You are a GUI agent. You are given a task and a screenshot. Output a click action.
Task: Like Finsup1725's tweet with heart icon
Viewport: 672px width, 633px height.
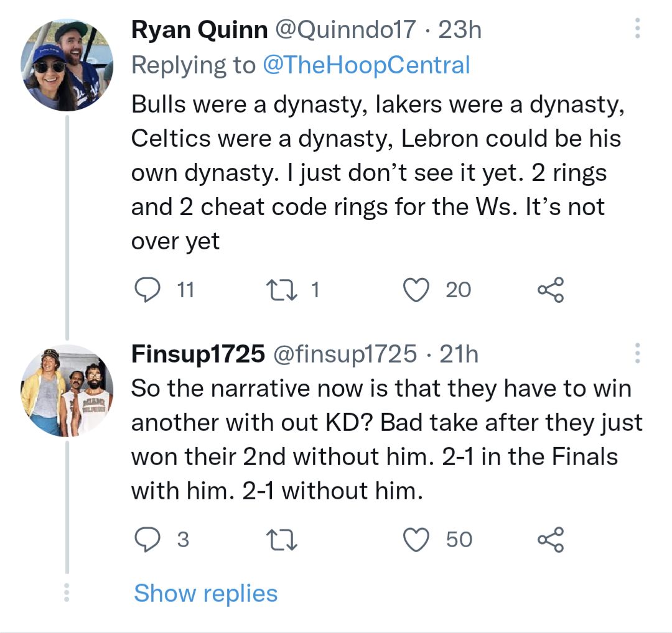(417, 540)
